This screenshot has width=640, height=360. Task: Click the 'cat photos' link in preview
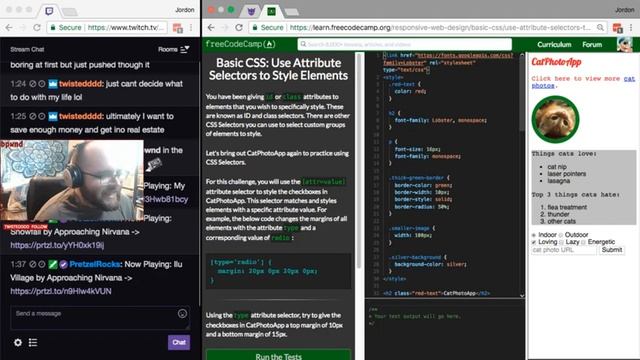click(x=583, y=82)
